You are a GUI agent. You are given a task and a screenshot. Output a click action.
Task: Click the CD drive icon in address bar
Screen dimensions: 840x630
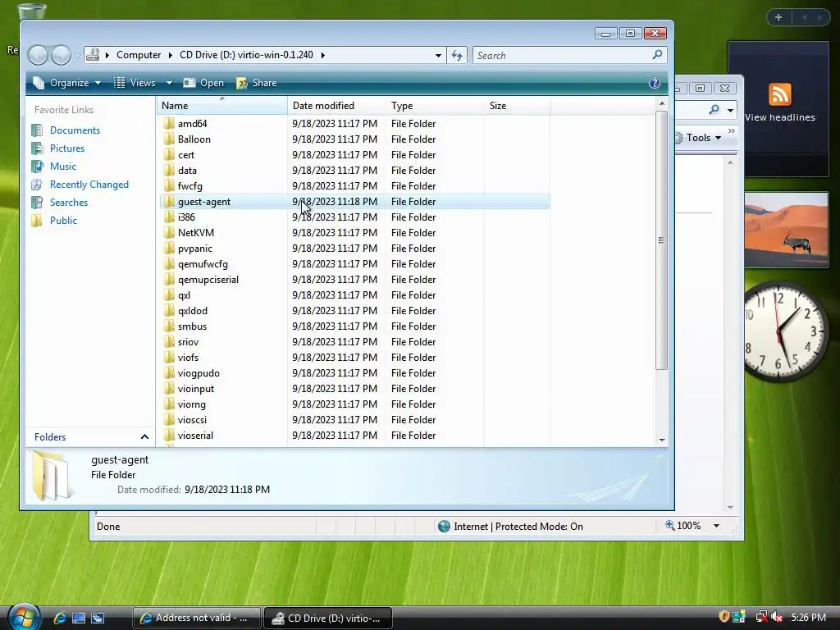coord(94,55)
